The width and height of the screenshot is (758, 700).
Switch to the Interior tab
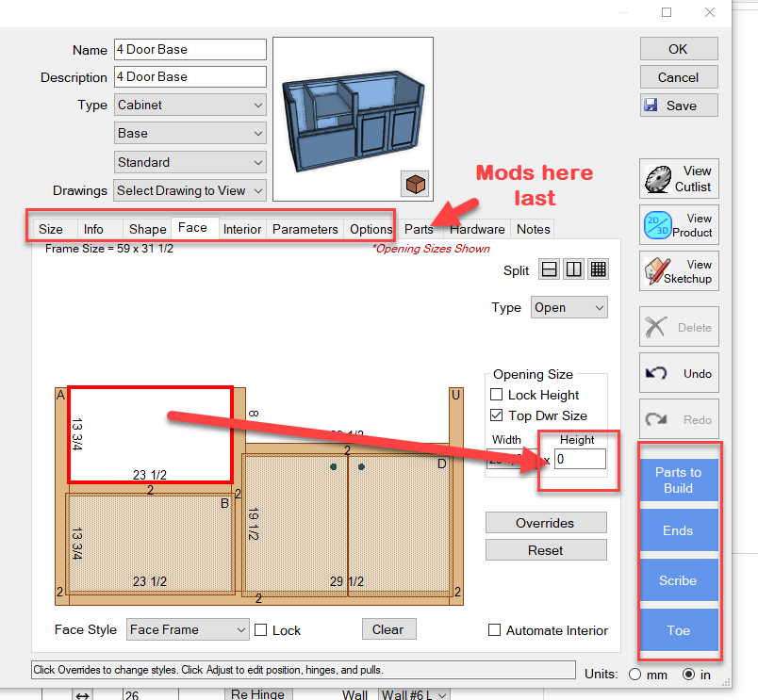(242, 229)
